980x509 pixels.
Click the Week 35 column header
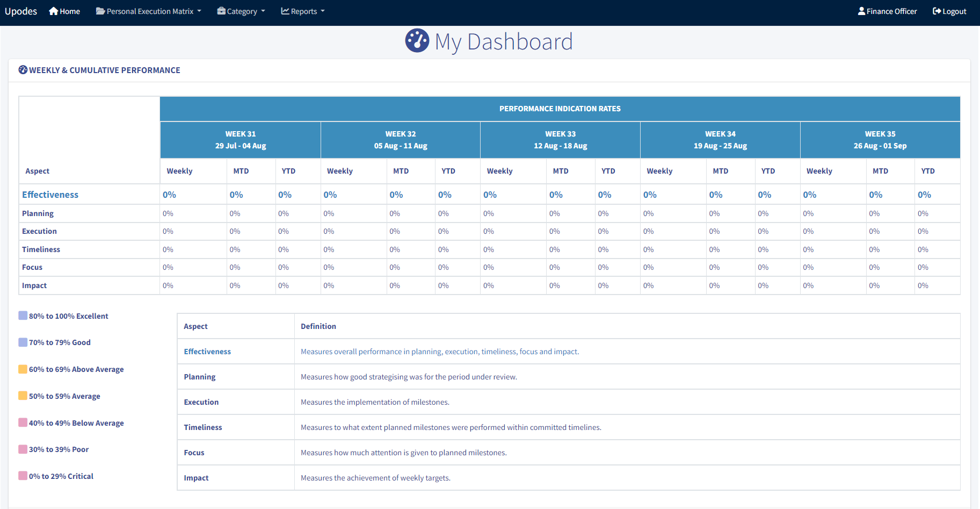(x=880, y=140)
